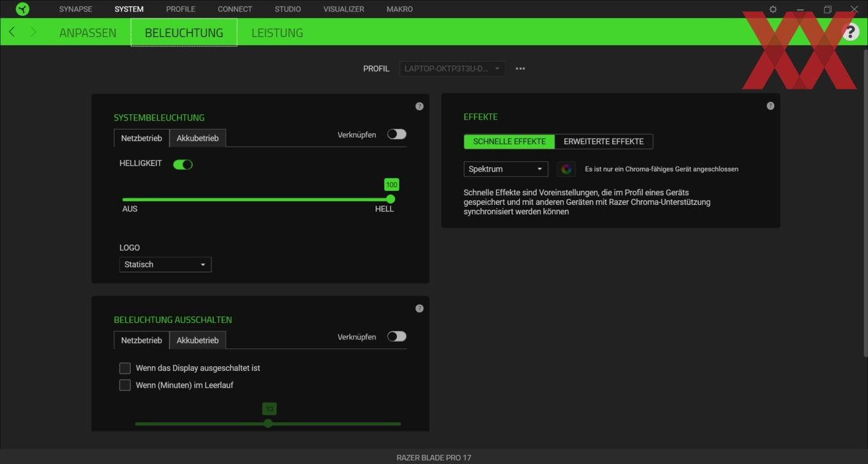This screenshot has width=868, height=464.
Task: Select Netzbetrieb tab in Beleuchtung Ausschalten
Action: pyautogui.click(x=142, y=340)
